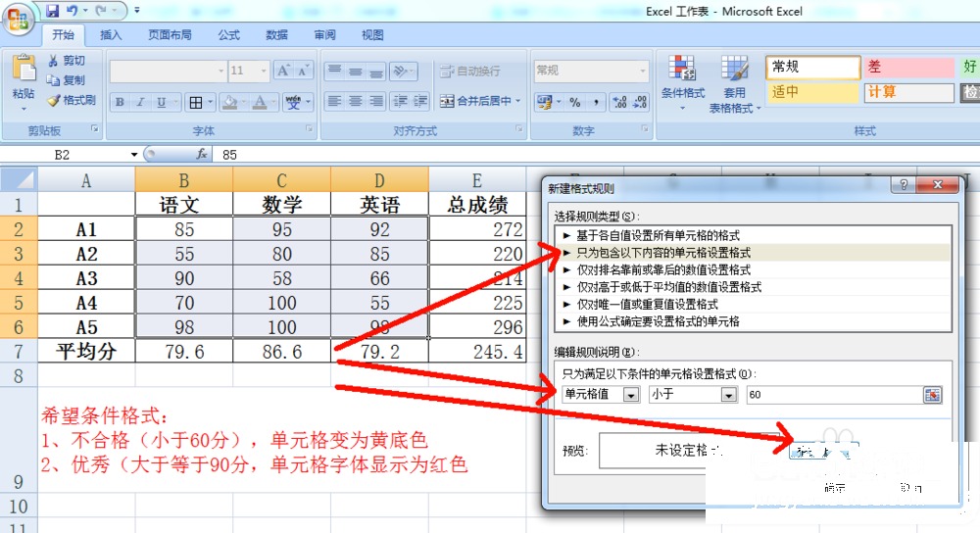Click the help button in dialog title
Viewport: 980px width, 533px height.
point(904,184)
